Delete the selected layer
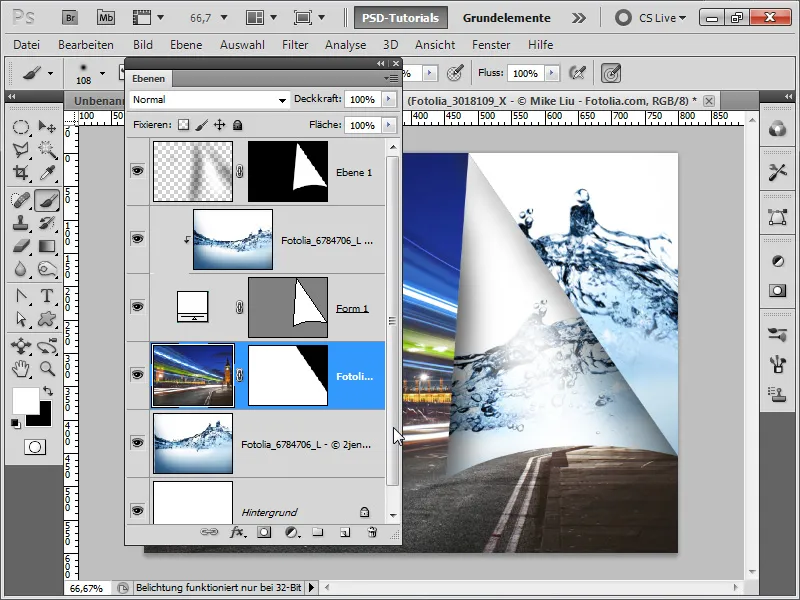800x600 pixels. click(372, 532)
